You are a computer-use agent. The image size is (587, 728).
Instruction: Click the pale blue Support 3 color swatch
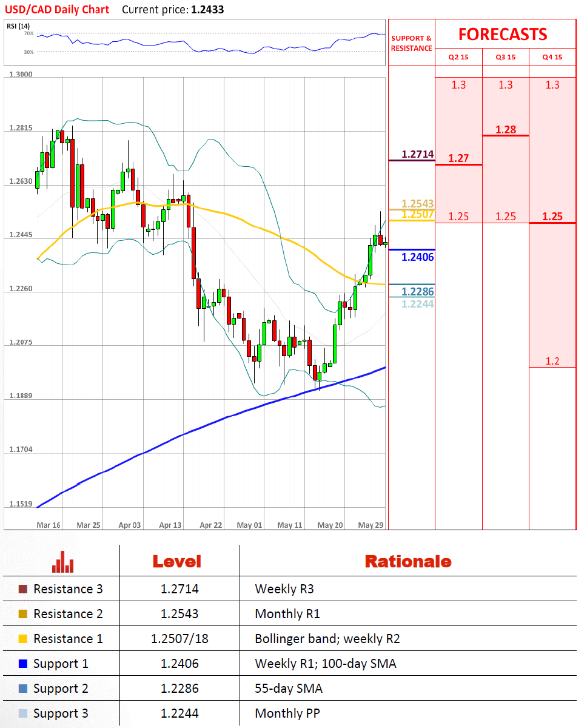tap(23, 713)
